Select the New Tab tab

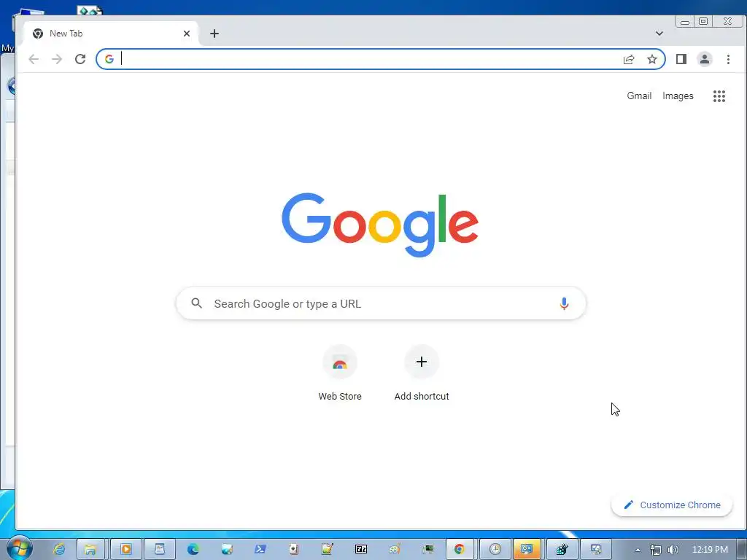pos(111,34)
